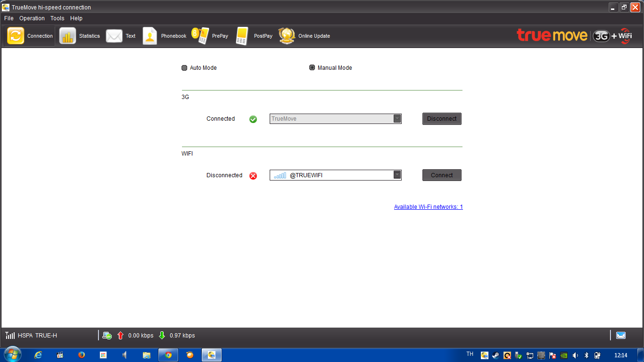Select Manual Mode radio button
644x362 pixels.
coord(312,68)
